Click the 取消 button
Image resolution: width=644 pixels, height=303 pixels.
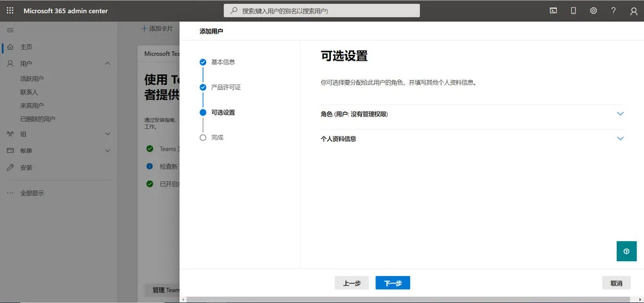click(x=616, y=283)
